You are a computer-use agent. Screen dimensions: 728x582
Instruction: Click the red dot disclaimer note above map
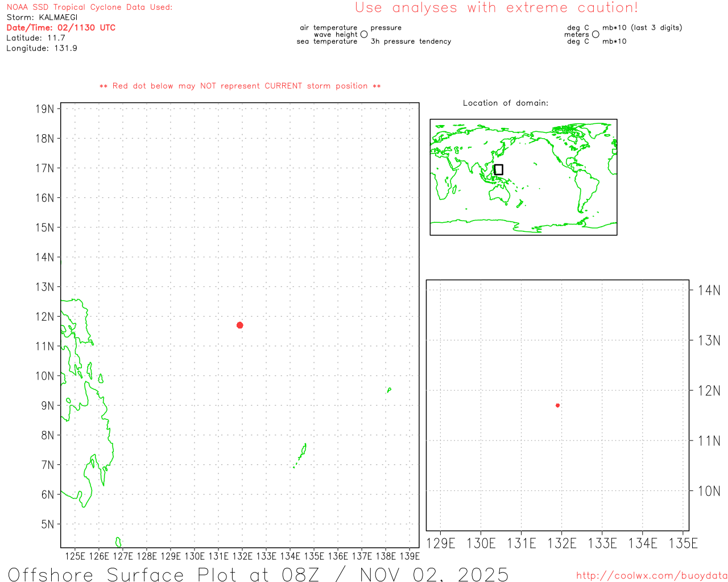pos(240,86)
